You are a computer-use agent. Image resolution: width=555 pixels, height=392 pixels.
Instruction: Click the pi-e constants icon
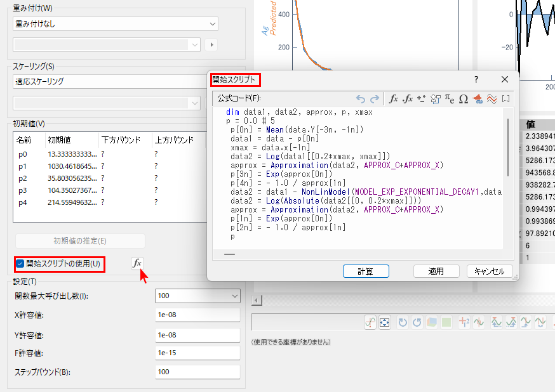[x=449, y=98]
